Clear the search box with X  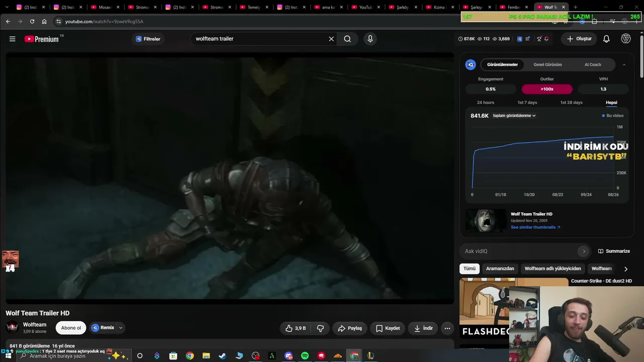point(331,39)
